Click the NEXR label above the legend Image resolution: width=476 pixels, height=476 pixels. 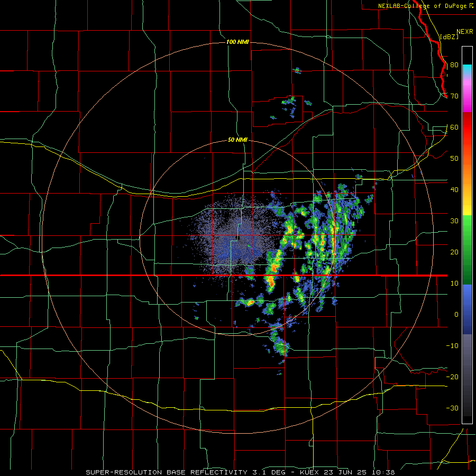[x=465, y=32]
